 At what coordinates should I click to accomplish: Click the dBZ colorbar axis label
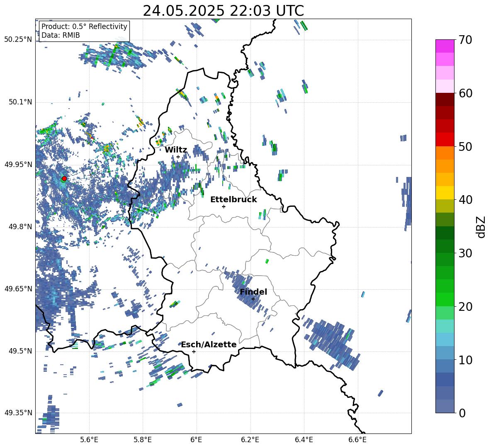click(x=481, y=227)
